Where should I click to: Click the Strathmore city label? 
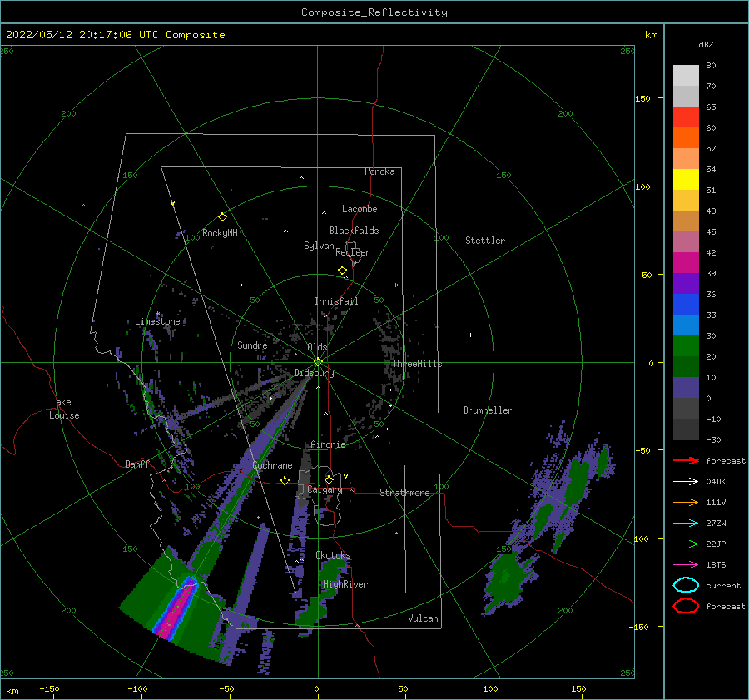(x=404, y=493)
